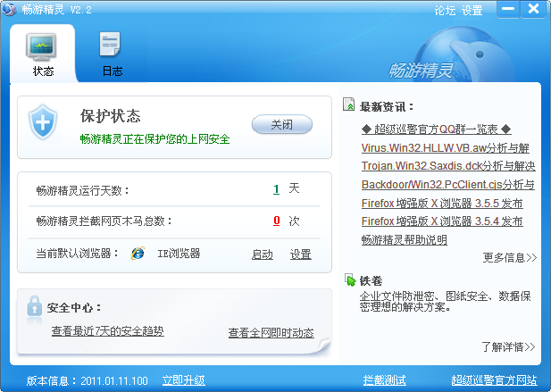The height and width of the screenshot is (392, 551).
Task: Open the 拦截测试 interception test link
Action: pyautogui.click(x=385, y=380)
